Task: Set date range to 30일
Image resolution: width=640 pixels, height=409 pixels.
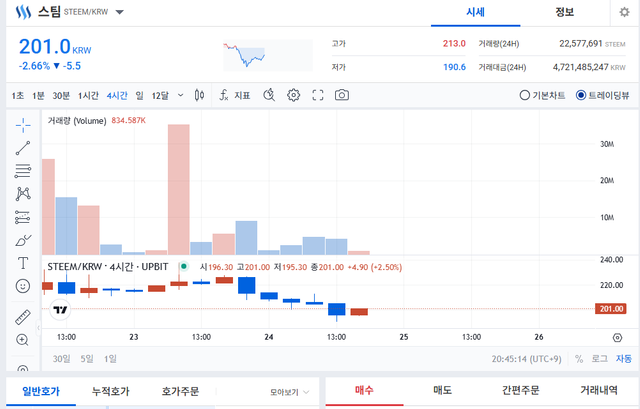Action: (x=61, y=359)
